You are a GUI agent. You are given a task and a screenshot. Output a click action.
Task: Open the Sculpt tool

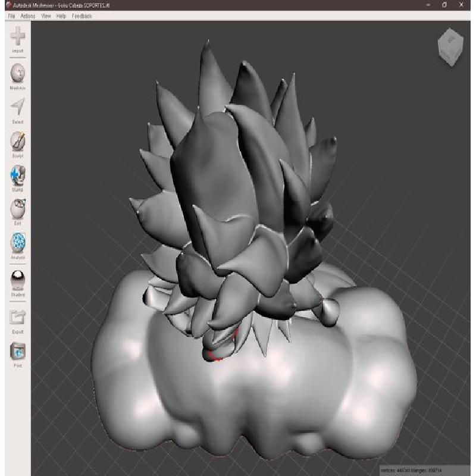click(18, 145)
